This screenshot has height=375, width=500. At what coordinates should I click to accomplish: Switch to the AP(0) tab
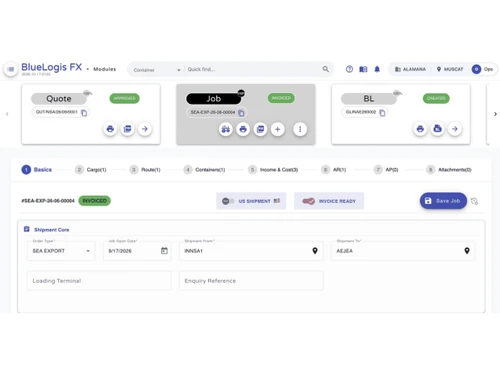click(x=386, y=170)
